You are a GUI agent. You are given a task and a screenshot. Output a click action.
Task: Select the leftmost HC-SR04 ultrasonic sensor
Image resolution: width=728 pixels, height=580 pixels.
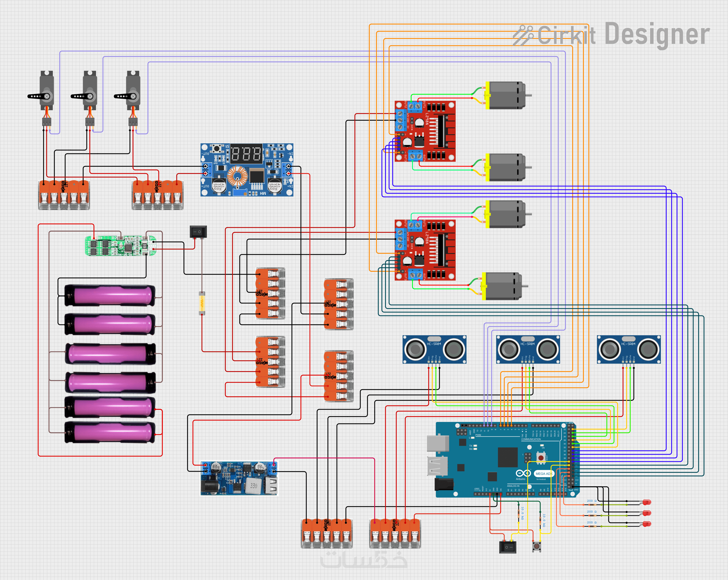pos(434,349)
